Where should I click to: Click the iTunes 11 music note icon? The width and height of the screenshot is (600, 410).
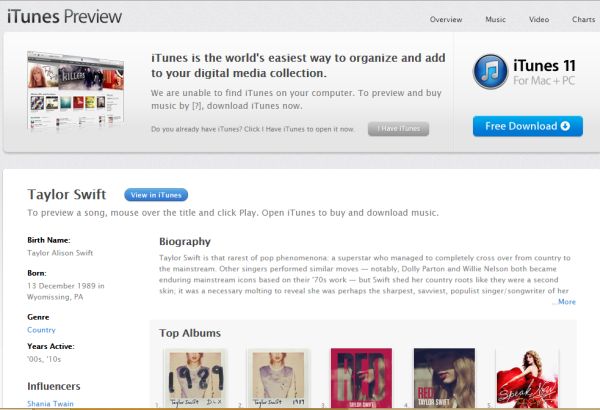click(x=490, y=72)
